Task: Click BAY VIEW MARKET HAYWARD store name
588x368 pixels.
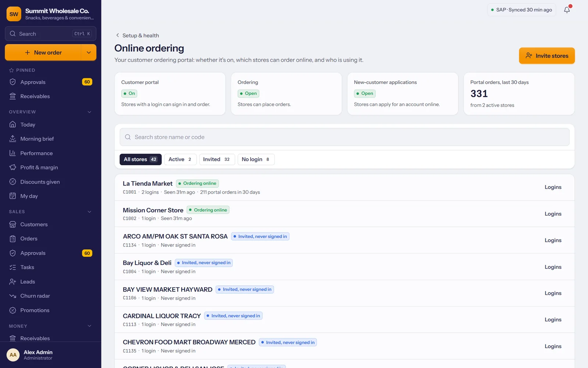Action: [168, 290]
